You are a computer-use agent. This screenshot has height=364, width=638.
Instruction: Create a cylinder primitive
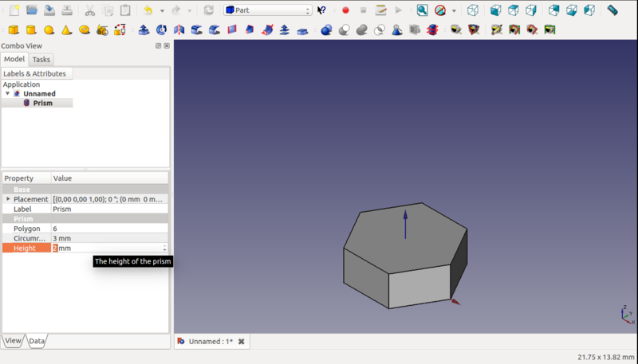click(31, 30)
